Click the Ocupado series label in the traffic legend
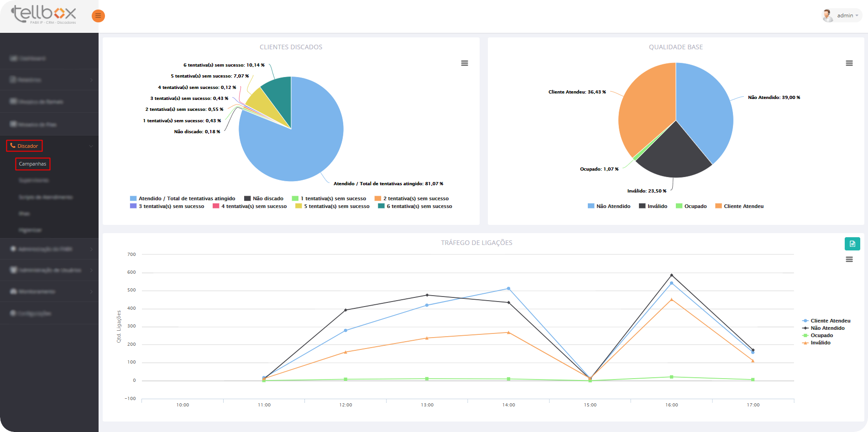868x432 pixels. pyautogui.click(x=821, y=335)
